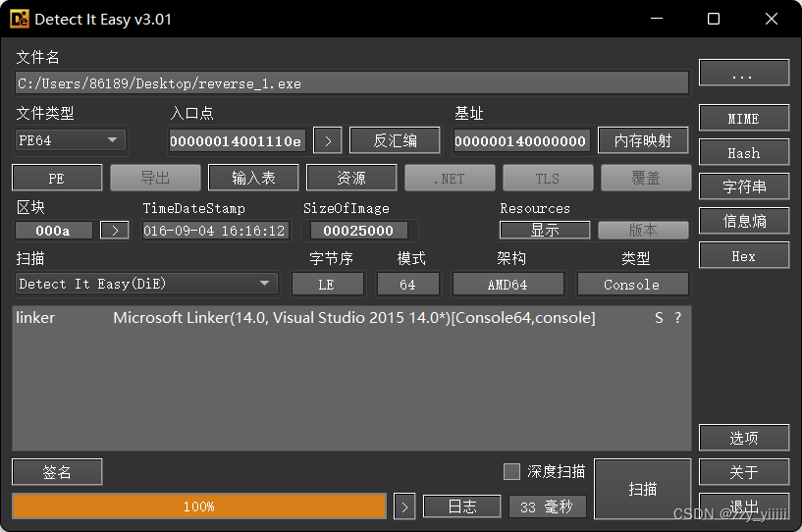802x532 pixels.
Task: Click the Resources 版本 (version) button
Action: [x=643, y=230]
